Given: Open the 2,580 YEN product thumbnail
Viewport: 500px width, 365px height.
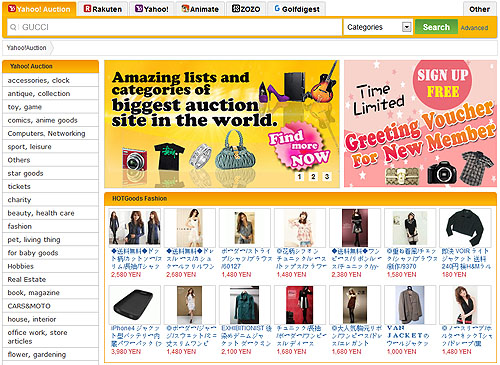Looking at the screenshot, I should point(135,228).
